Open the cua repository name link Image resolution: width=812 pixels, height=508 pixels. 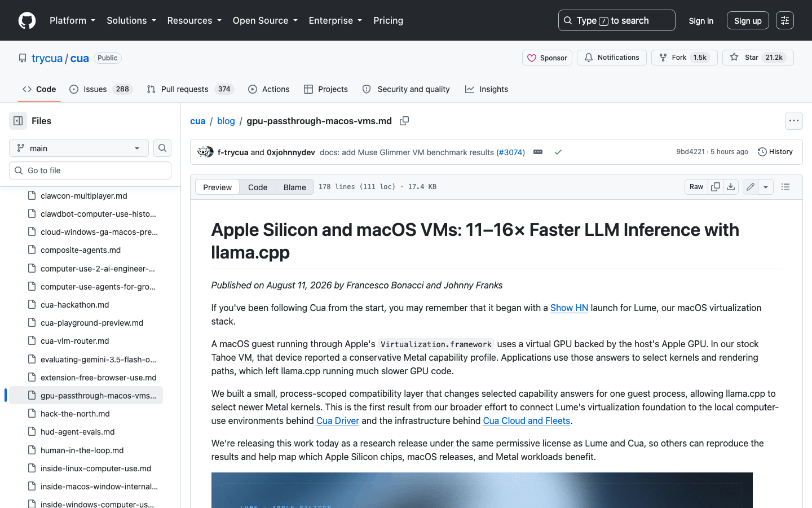click(80, 58)
